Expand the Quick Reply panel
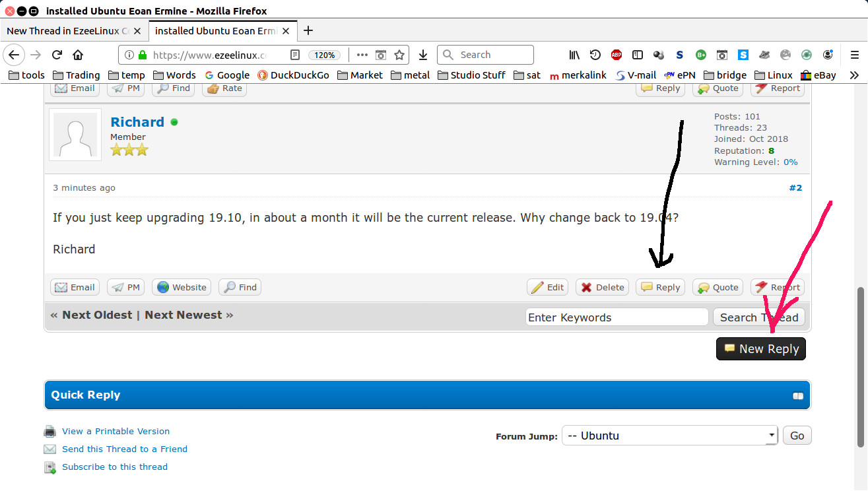 tap(798, 396)
